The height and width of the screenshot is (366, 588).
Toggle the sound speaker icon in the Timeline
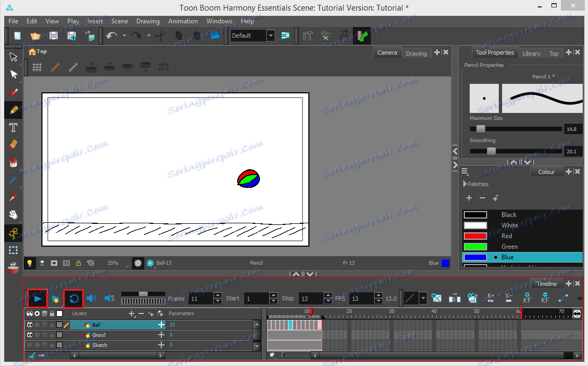(x=91, y=299)
